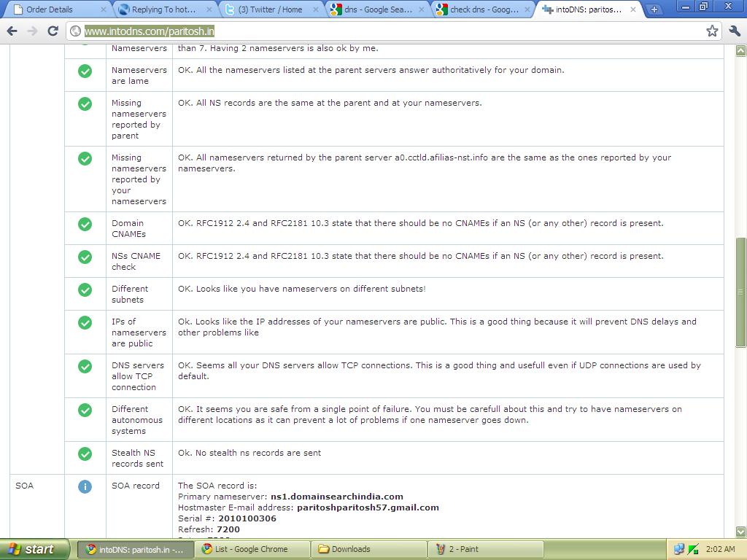This screenshot has width=747, height=560.
Task: Bookmark this page using the star icon
Action: click(713, 31)
